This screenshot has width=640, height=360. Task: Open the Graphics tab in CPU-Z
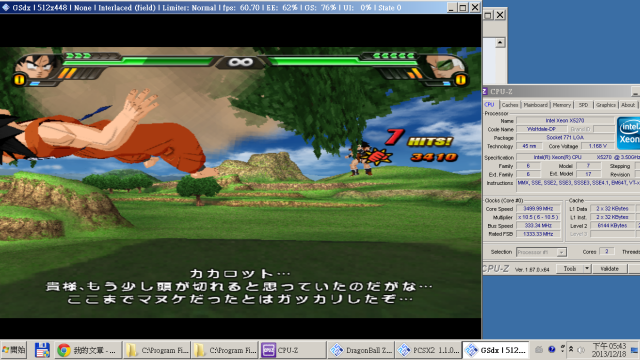tap(606, 105)
